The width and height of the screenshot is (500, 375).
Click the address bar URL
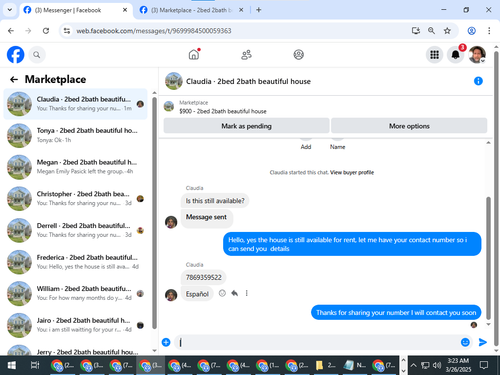point(153,31)
